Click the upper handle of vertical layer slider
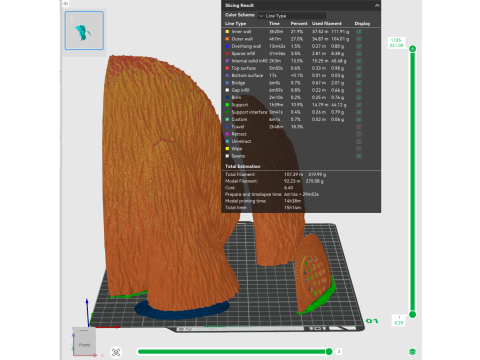The image size is (480, 360). click(x=412, y=49)
